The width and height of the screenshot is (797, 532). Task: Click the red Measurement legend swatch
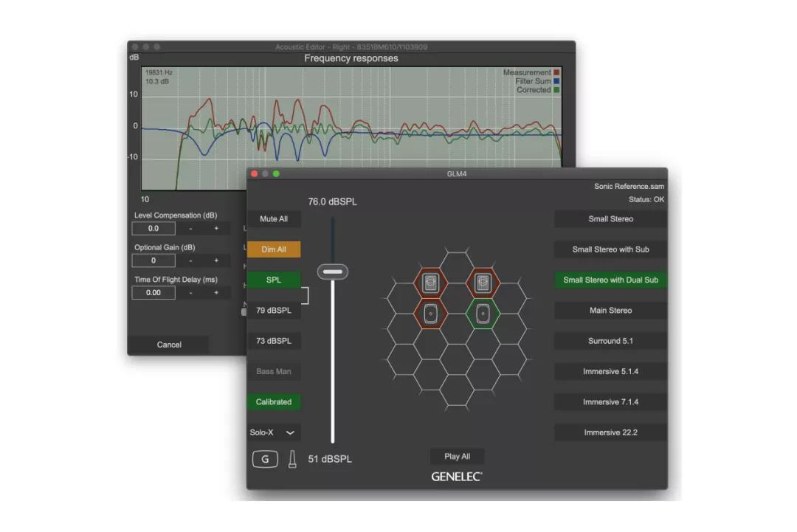(x=556, y=72)
